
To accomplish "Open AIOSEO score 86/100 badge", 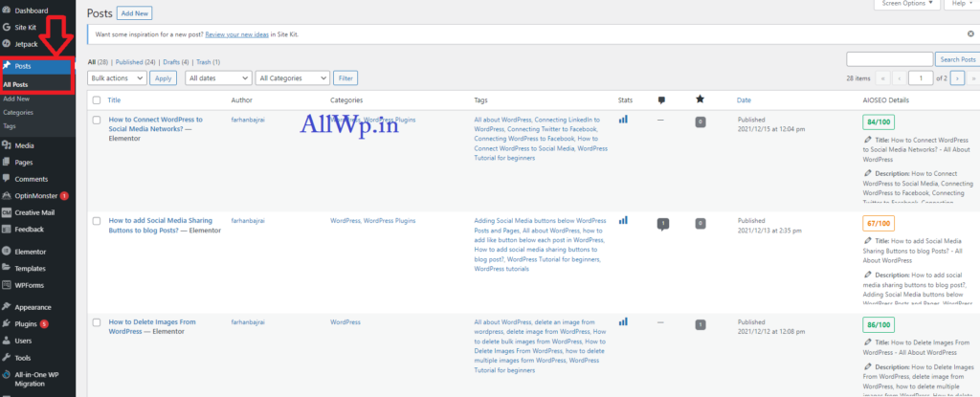I will (x=879, y=324).
